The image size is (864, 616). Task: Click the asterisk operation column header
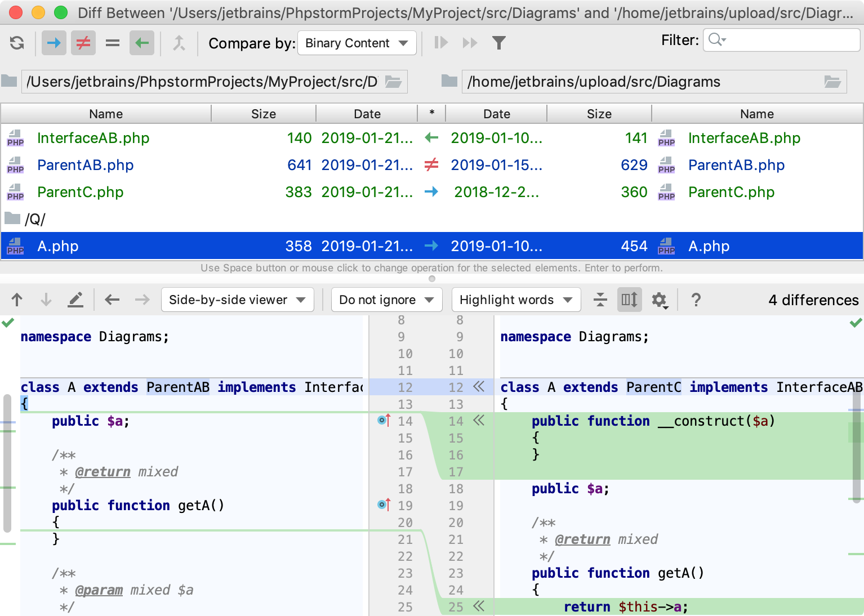point(431,113)
